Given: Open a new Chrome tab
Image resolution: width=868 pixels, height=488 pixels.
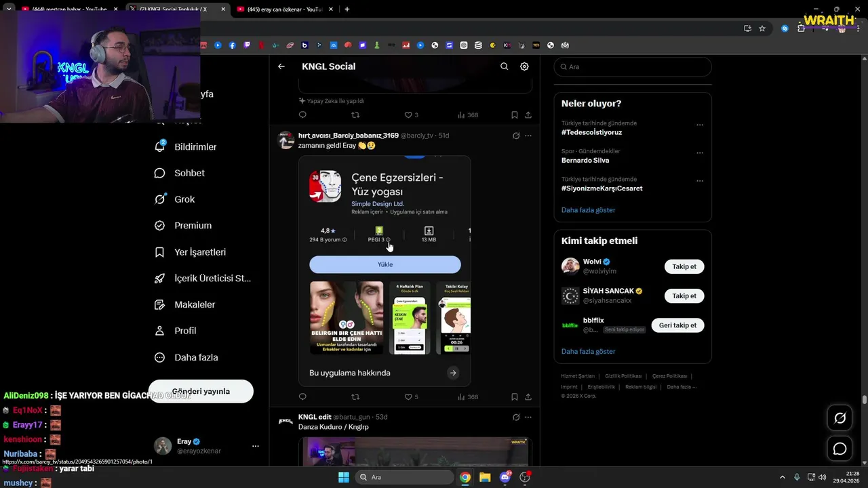Looking at the screenshot, I should 347,9.
